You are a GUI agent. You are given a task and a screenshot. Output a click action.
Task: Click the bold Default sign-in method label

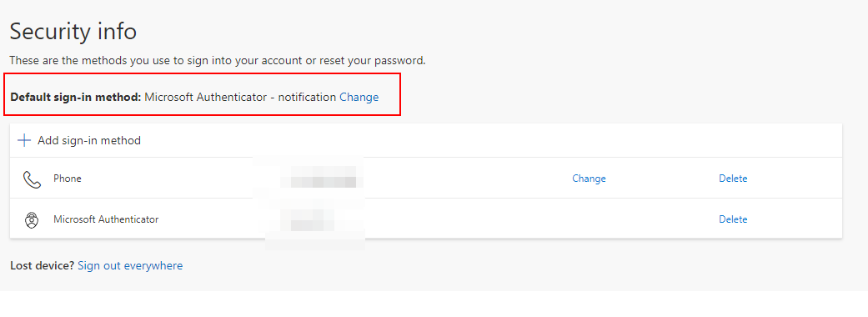pos(76,97)
